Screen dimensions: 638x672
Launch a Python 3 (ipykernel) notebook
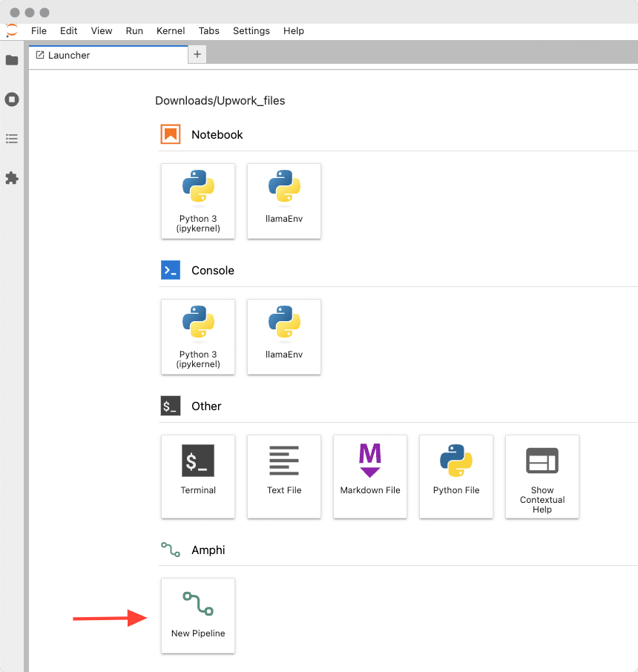198,201
